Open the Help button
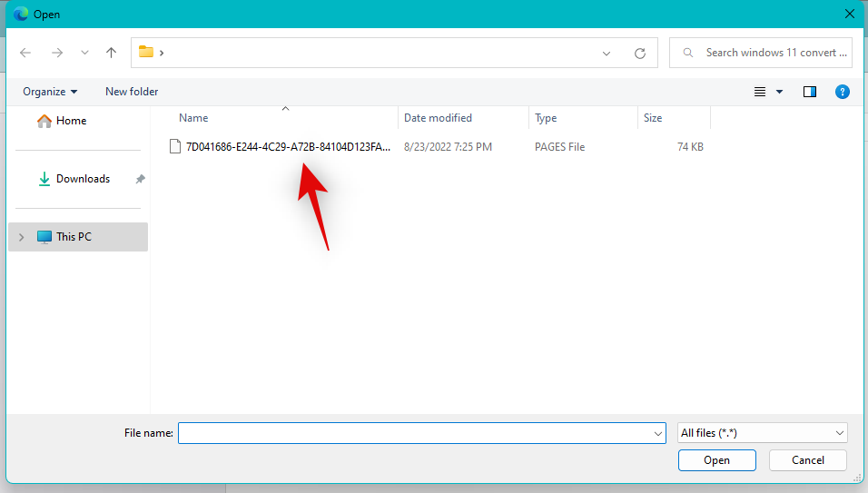This screenshot has width=868, height=493. click(842, 92)
